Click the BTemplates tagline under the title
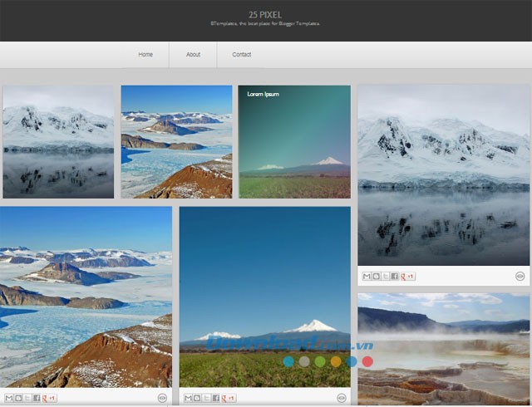This screenshot has width=532, height=407. 265,24
